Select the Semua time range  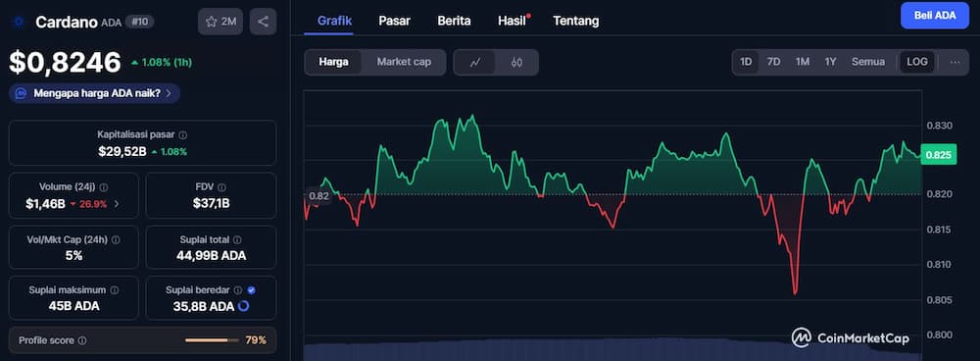coord(868,62)
